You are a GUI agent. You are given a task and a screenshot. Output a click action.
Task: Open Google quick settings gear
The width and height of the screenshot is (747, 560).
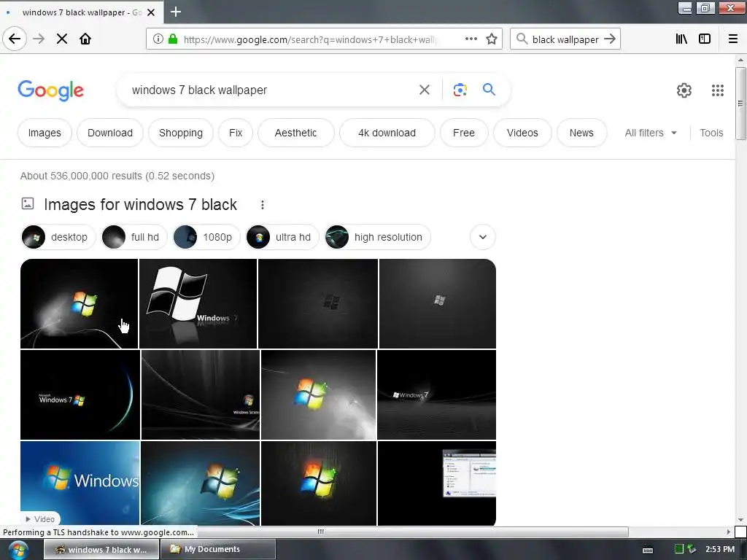(684, 90)
